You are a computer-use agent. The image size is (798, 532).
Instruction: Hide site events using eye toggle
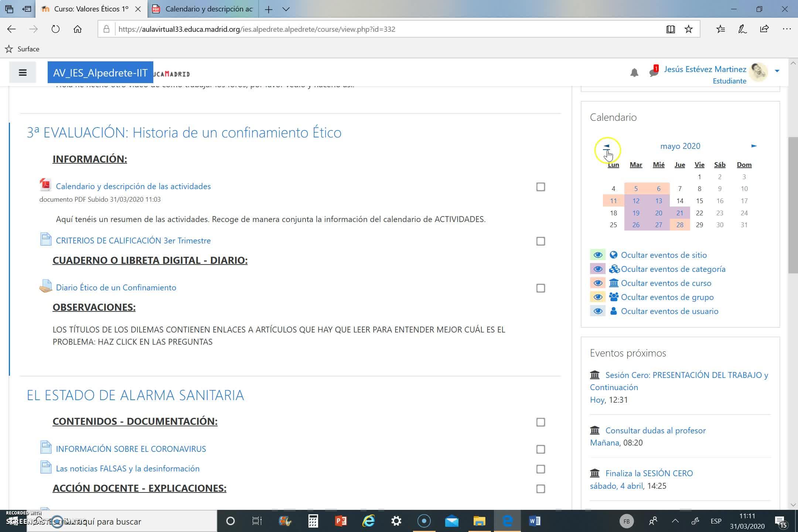[x=598, y=255]
